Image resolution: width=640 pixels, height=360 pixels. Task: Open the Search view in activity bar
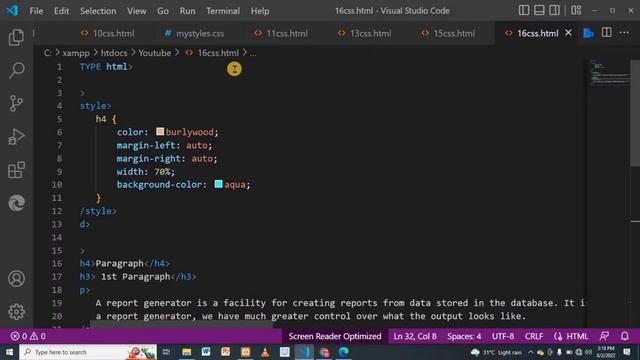[16, 70]
